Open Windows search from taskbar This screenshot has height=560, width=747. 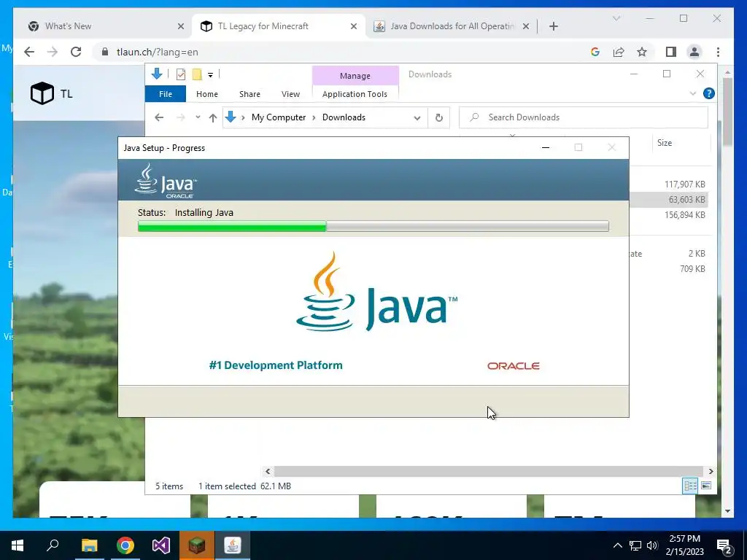point(53,545)
